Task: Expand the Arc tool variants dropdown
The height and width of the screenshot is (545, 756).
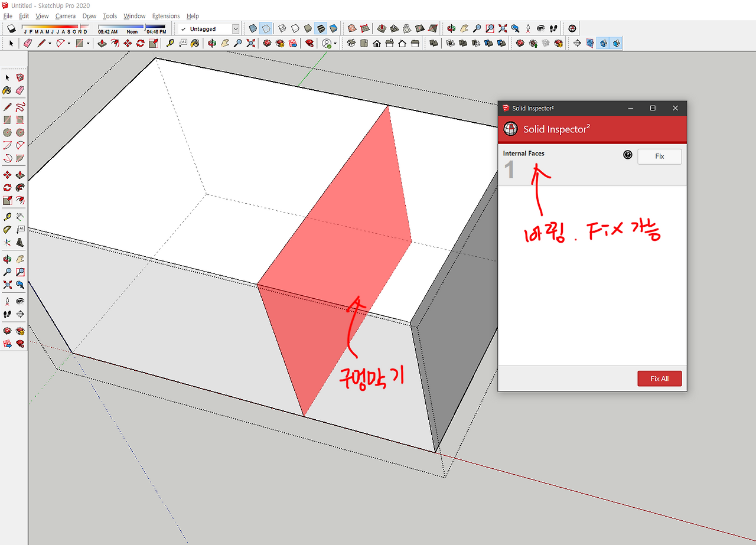Action: 69,43
